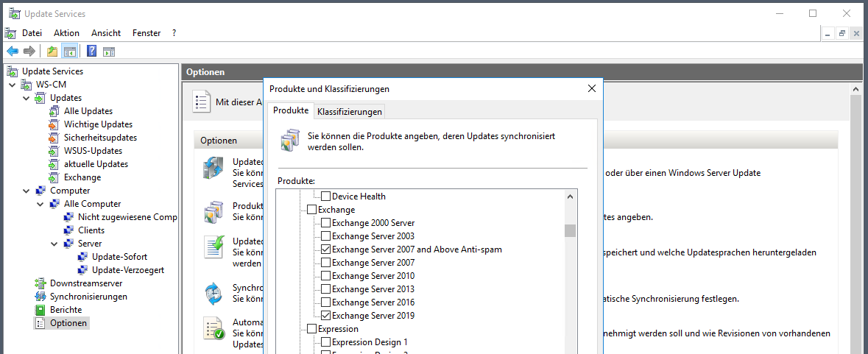
Task: Click the Automatische Genehmigungen option icon
Action: (213, 329)
